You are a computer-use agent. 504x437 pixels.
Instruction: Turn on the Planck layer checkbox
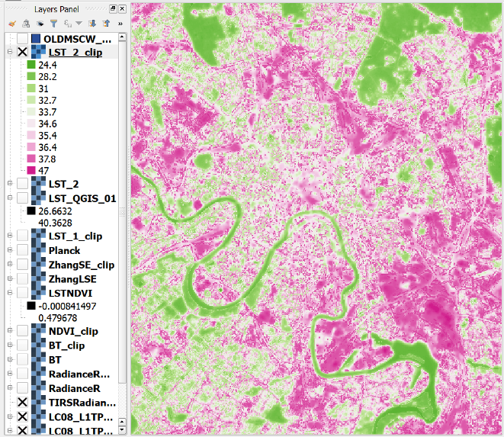(23, 250)
